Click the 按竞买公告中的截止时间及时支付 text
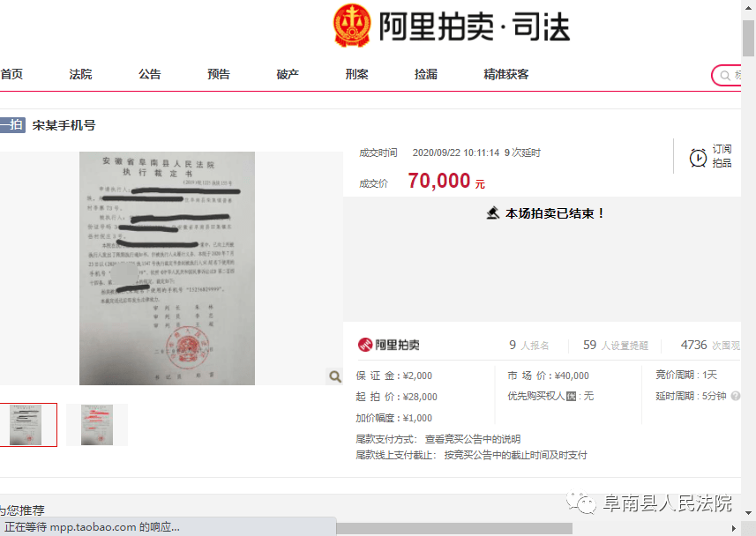 point(515,455)
